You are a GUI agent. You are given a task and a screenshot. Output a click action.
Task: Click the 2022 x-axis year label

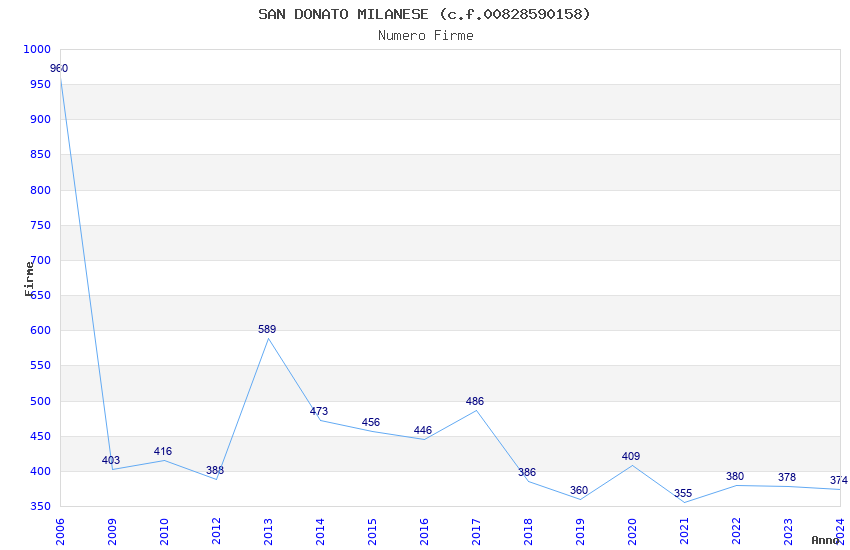point(736,531)
